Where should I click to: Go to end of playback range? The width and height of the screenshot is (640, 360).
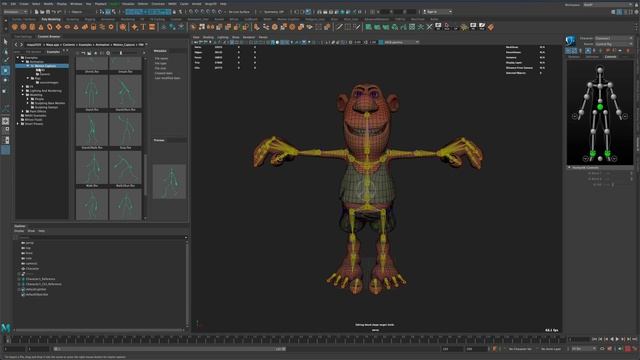[634, 339]
